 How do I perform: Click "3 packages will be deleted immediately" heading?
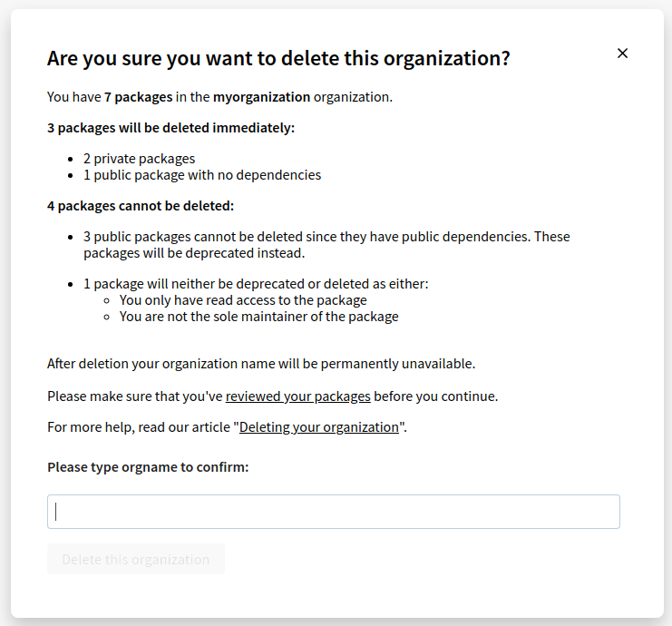point(170,128)
